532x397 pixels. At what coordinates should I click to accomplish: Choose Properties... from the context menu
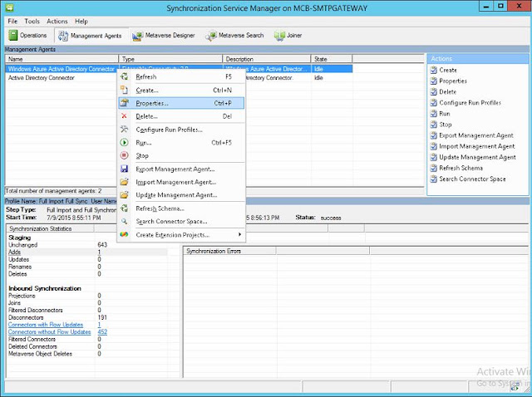(181, 103)
